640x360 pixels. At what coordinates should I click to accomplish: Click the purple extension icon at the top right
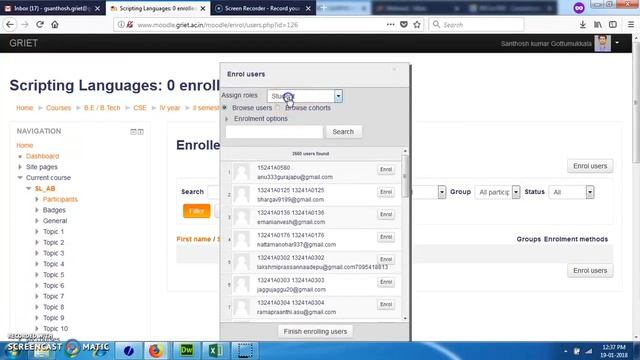click(x=579, y=8)
